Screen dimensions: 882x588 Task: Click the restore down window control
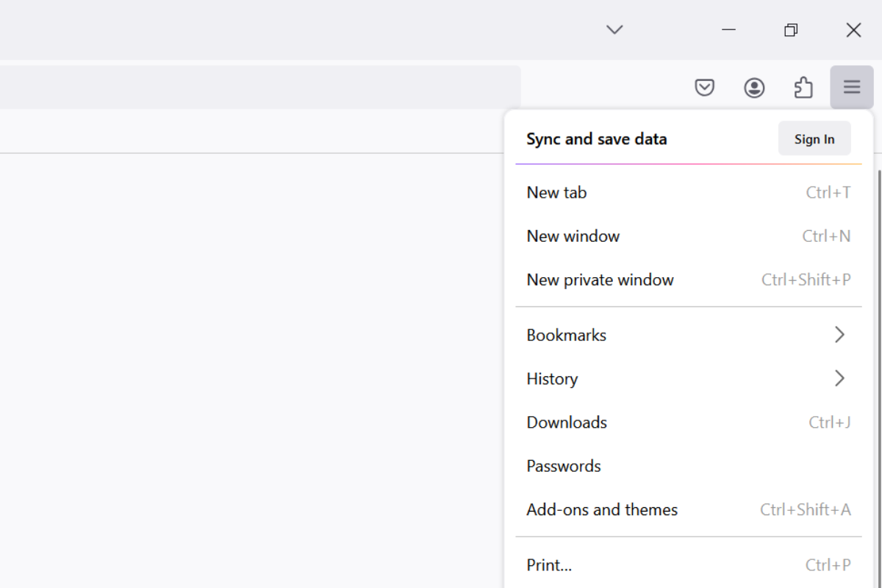tap(791, 29)
